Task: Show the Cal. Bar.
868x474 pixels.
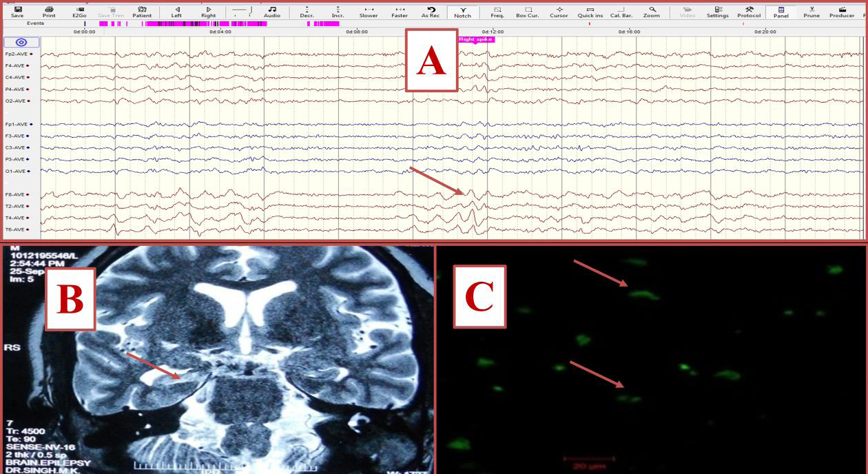Action: click(621, 12)
